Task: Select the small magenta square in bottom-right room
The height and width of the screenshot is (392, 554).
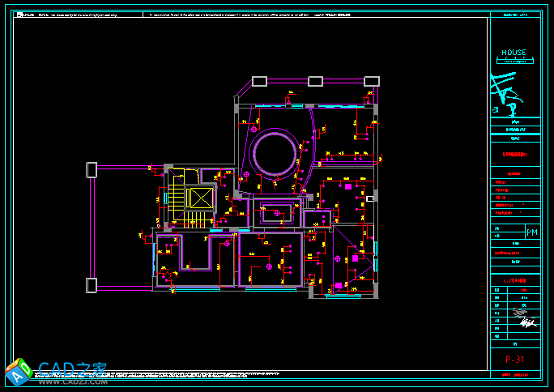Action: click(338, 285)
